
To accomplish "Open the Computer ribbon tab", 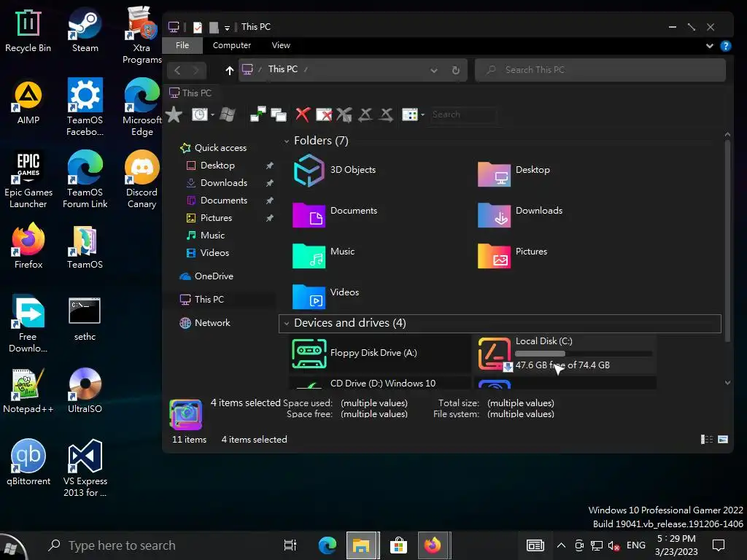I will click(231, 46).
